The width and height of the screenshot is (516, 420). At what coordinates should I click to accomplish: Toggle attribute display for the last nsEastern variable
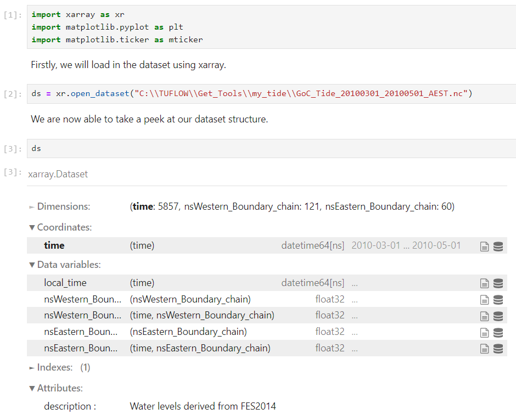pos(485,348)
